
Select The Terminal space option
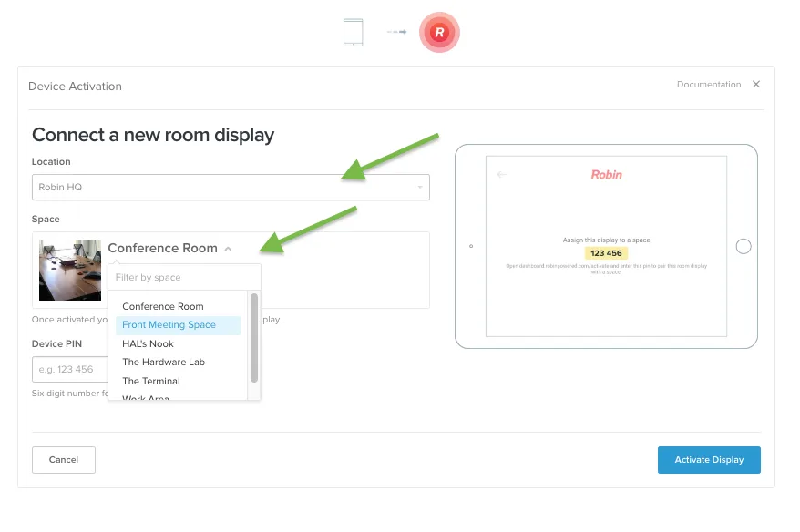(151, 381)
